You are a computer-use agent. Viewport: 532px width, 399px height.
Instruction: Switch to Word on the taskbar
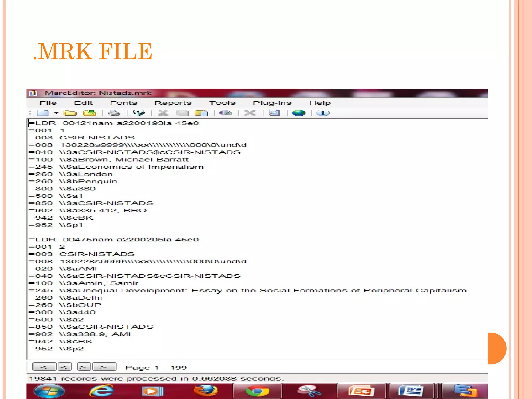click(411, 391)
